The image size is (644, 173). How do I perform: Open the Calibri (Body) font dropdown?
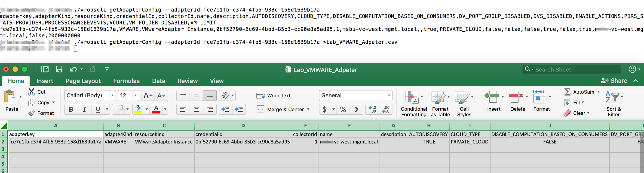coord(113,95)
